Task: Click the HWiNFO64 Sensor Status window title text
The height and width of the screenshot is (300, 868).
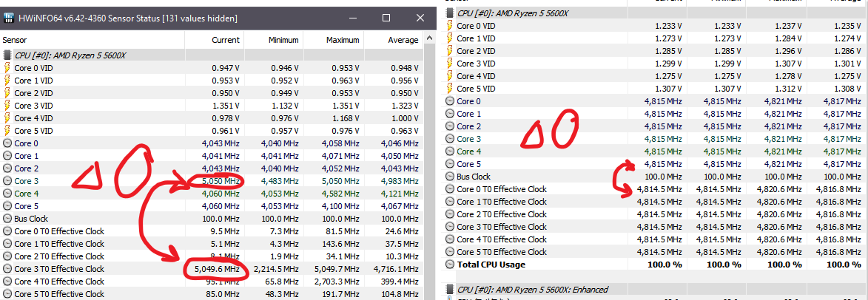Action: click(x=129, y=18)
